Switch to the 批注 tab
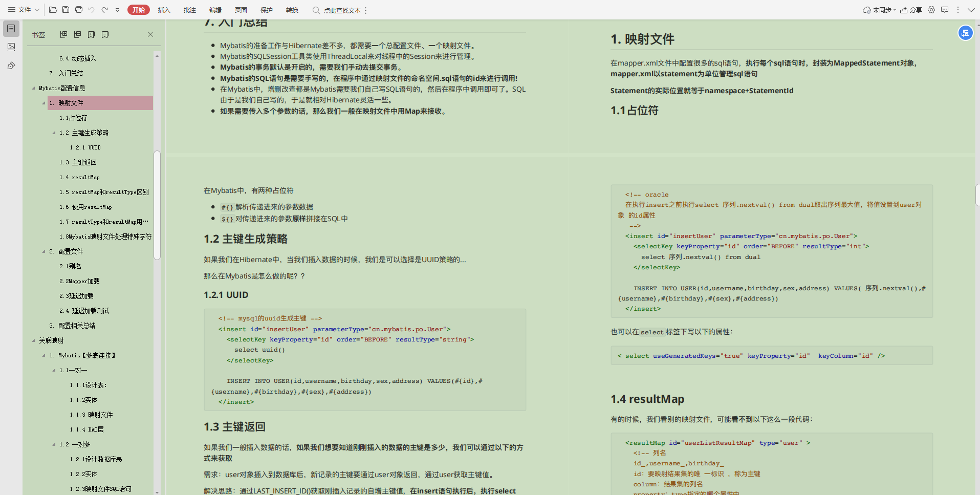The height and width of the screenshot is (495, 980). pyautogui.click(x=189, y=10)
